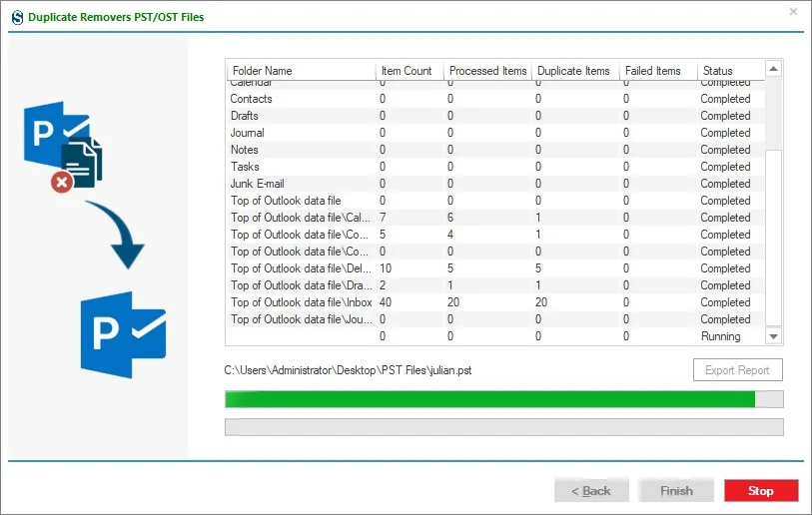The width and height of the screenshot is (812, 515).
Task: Select the Tasks folder row
Action: tap(495, 167)
